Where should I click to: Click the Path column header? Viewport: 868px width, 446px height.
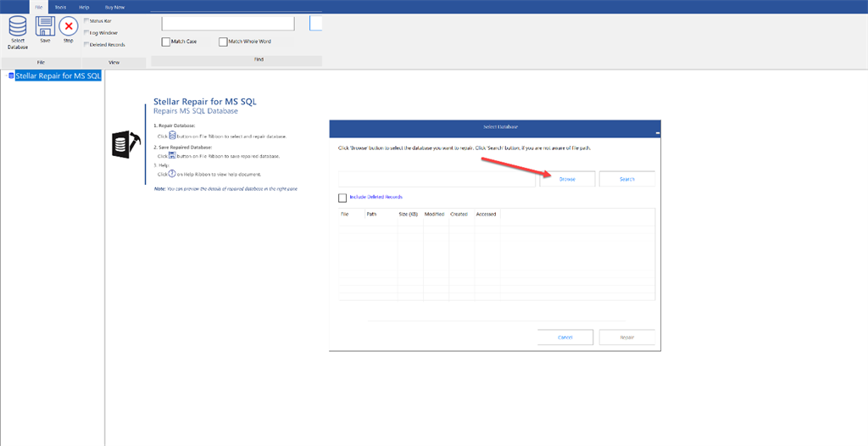[x=371, y=214]
